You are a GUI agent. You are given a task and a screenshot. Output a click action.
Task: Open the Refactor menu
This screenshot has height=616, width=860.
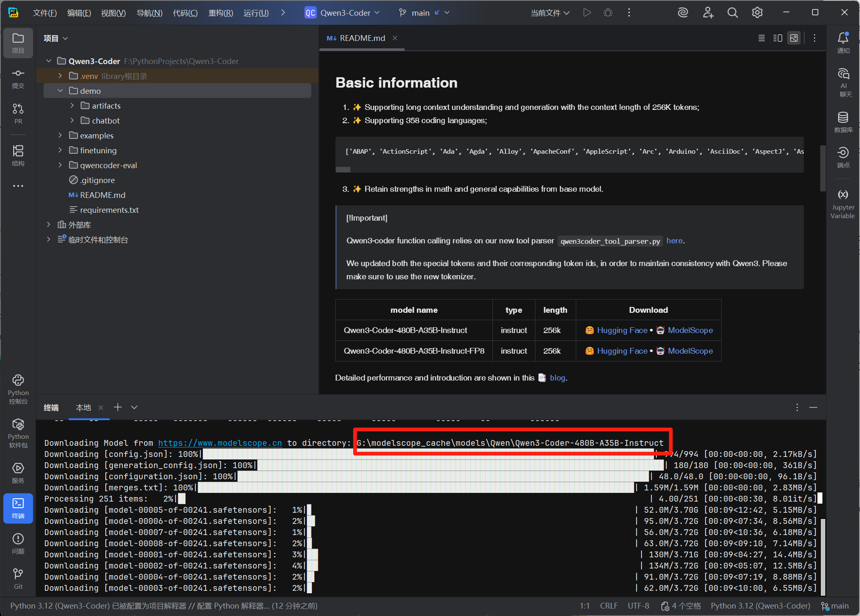221,13
